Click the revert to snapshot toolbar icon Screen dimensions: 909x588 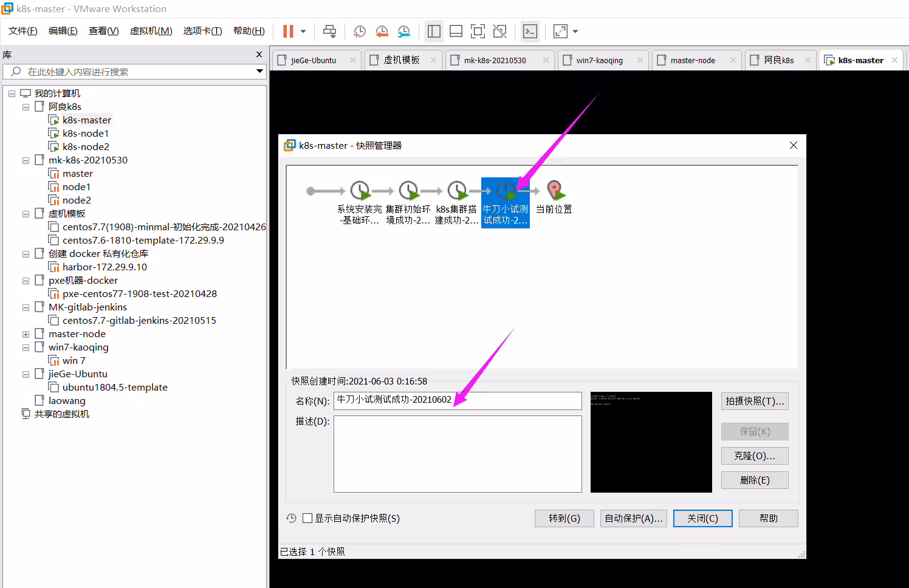click(382, 31)
